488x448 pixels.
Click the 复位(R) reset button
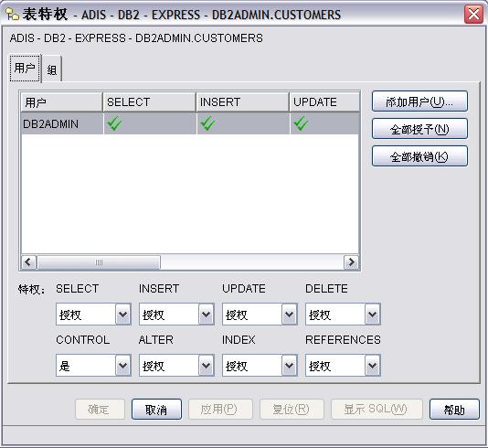click(292, 409)
